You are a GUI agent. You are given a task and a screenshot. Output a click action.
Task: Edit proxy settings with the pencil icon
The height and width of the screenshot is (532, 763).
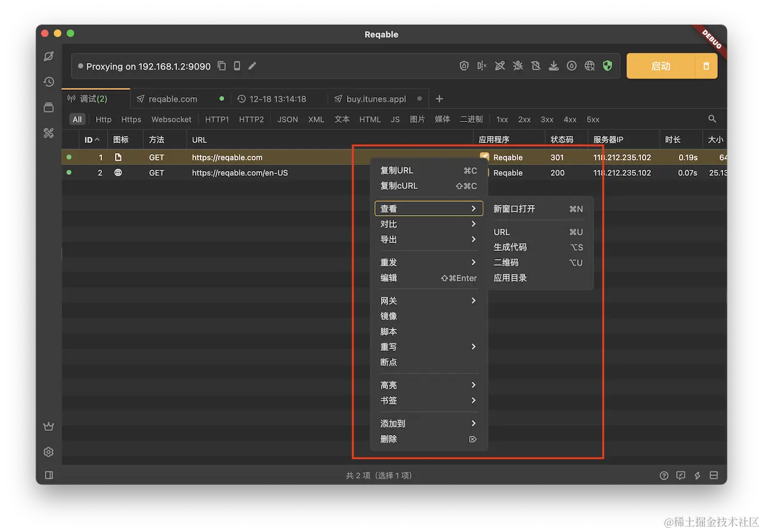click(252, 66)
